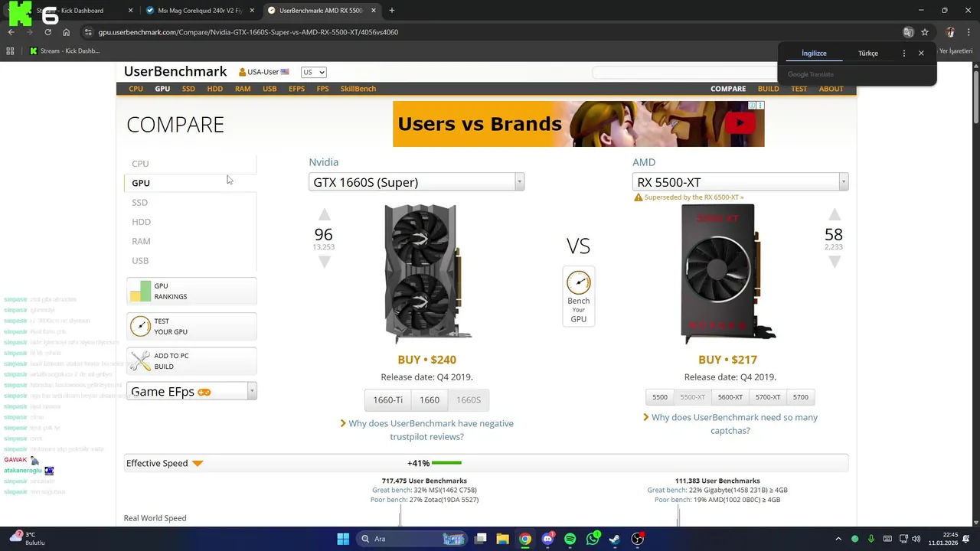Select the Türkçe translate tab
The height and width of the screenshot is (551, 980).
[x=868, y=53]
